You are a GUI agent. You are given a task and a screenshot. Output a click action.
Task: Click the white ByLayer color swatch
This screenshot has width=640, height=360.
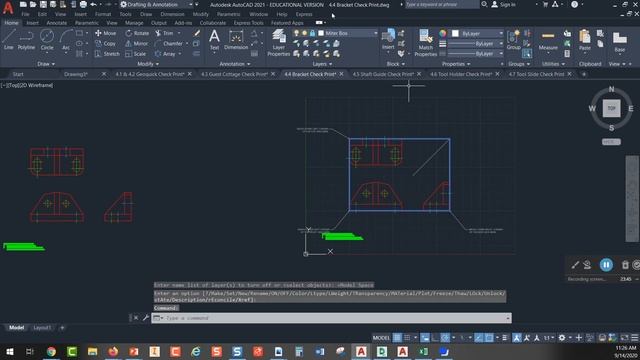pyautogui.click(x=456, y=33)
